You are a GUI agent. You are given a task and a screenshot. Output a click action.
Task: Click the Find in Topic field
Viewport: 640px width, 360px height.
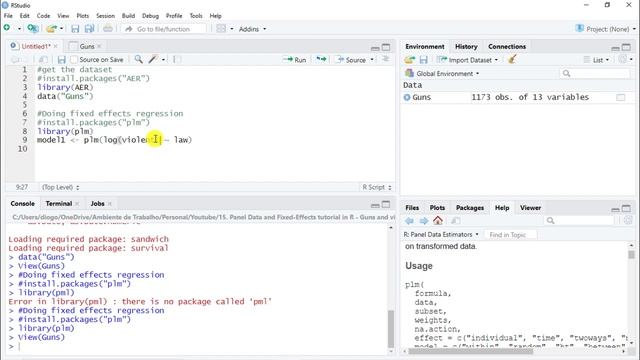pos(511,235)
